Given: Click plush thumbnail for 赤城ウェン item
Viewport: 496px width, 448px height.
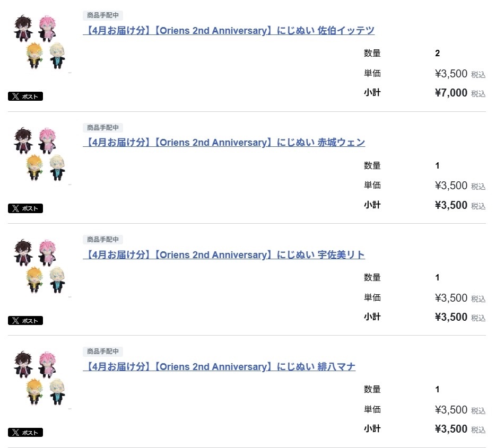Looking at the screenshot, I should pos(40,154).
